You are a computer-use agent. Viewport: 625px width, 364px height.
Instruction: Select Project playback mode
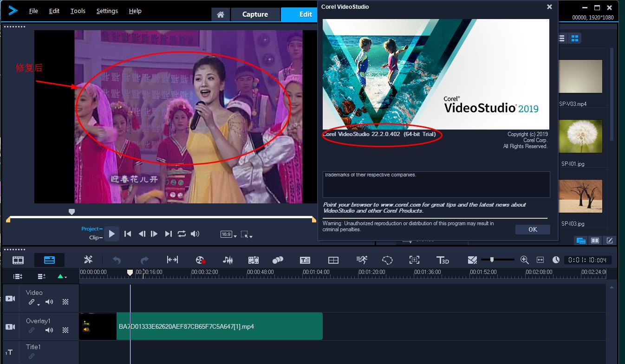point(92,229)
